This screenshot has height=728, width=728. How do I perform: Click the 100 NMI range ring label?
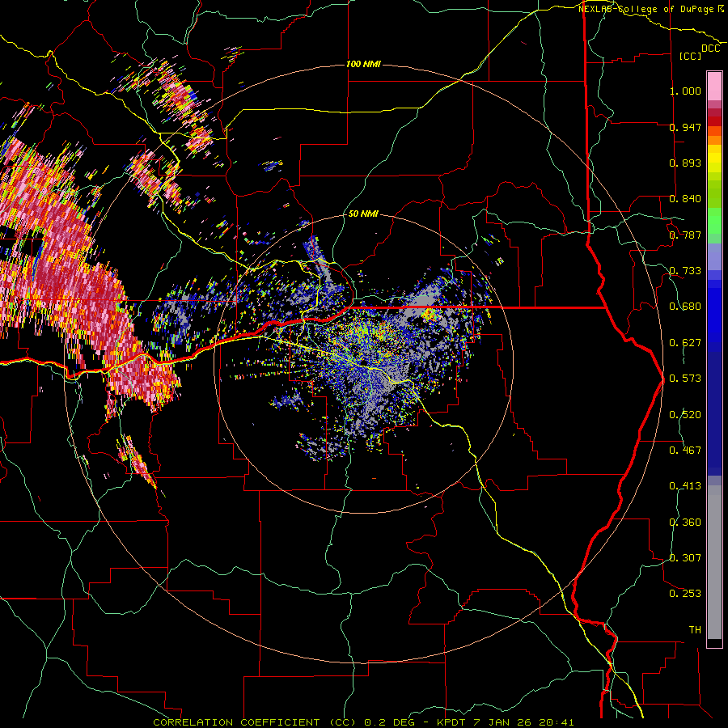click(363, 64)
